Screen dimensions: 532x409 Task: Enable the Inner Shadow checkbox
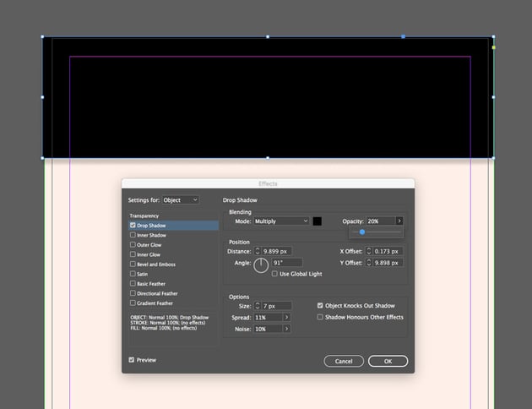133,235
